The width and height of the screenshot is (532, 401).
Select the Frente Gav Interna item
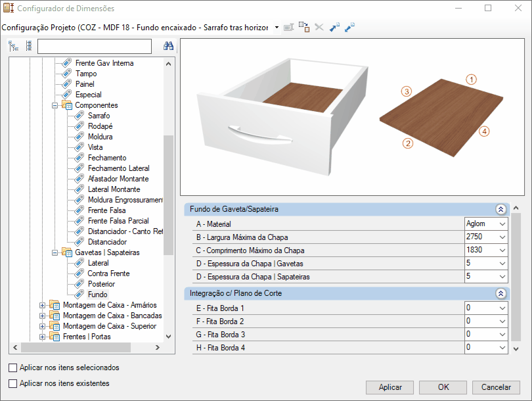point(104,63)
